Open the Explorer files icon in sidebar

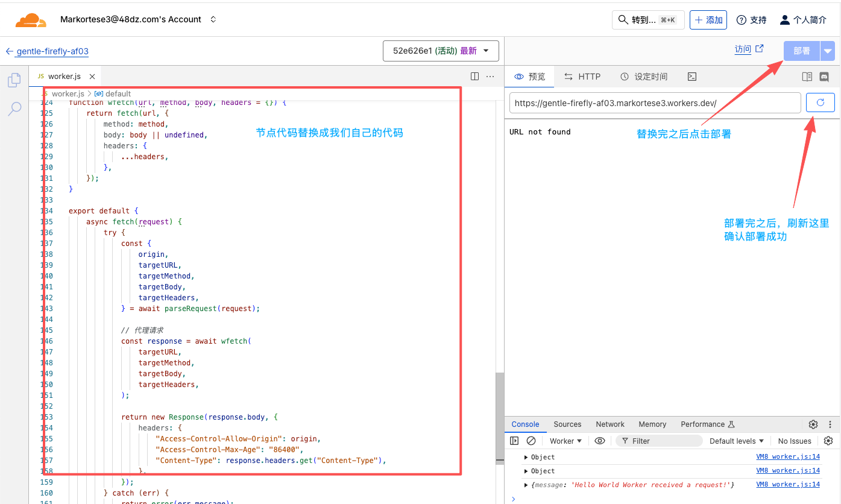click(x=14, y=80)
